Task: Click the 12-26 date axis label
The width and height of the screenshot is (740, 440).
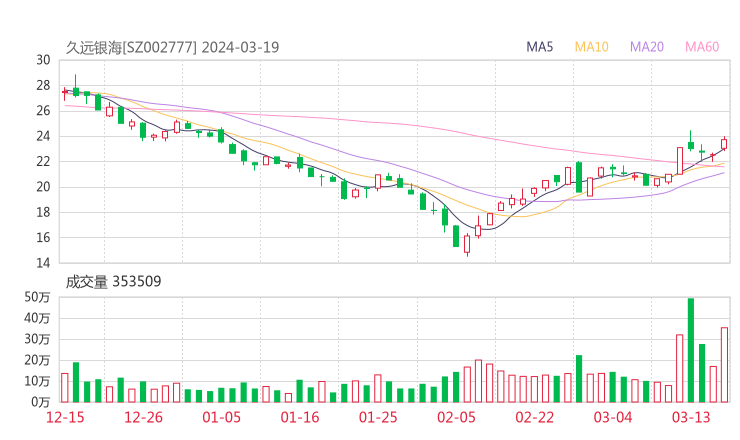Action: coord(143,417)
